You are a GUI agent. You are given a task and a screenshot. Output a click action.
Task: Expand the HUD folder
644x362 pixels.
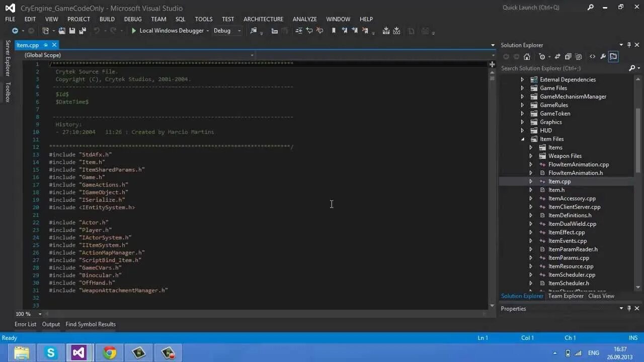click(x=522, y=131)
